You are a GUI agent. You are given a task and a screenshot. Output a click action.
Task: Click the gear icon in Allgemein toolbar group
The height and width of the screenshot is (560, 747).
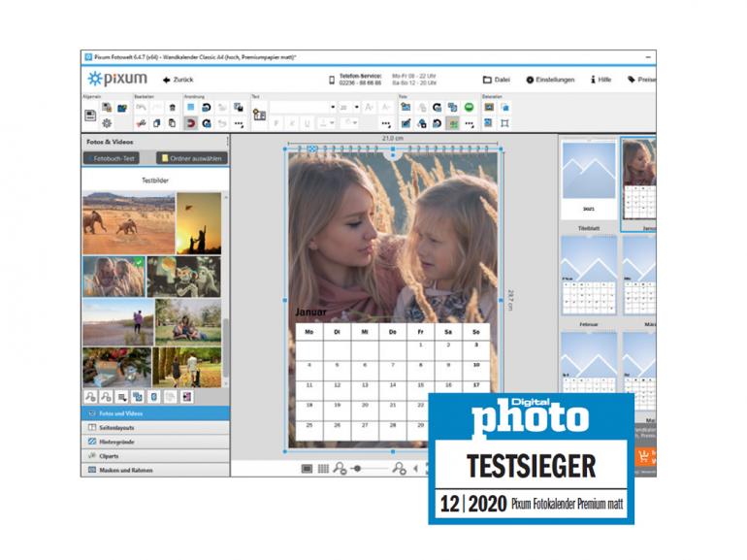107,123
